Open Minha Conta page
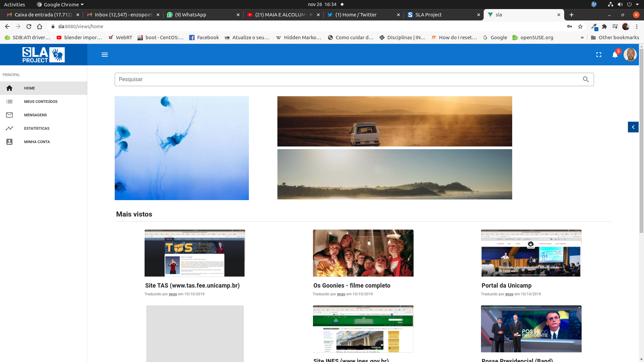Viewport: 644px width, 362px height. pyautogui.click(x=37, y=142)
